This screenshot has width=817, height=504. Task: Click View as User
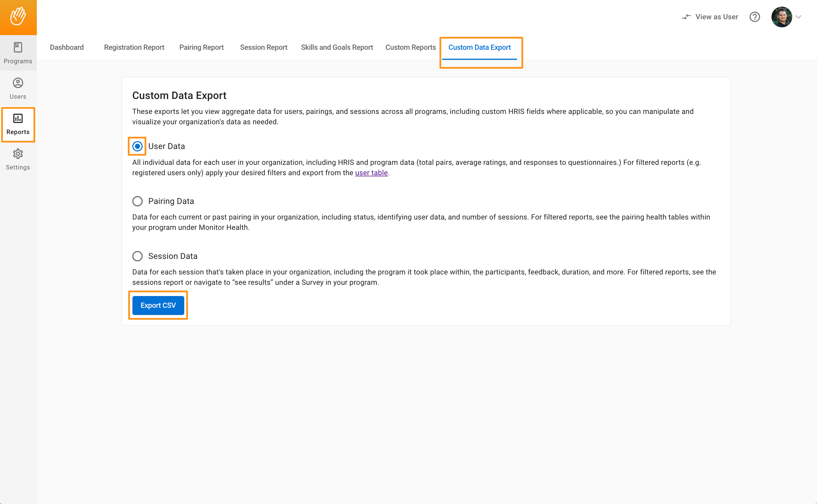point(710,17)
